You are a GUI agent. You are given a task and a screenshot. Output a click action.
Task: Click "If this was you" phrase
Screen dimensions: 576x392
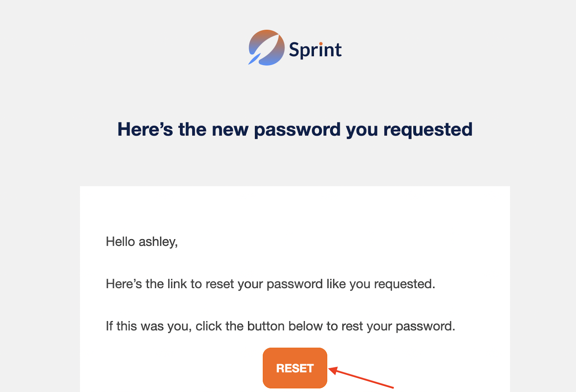pos(148,326)
